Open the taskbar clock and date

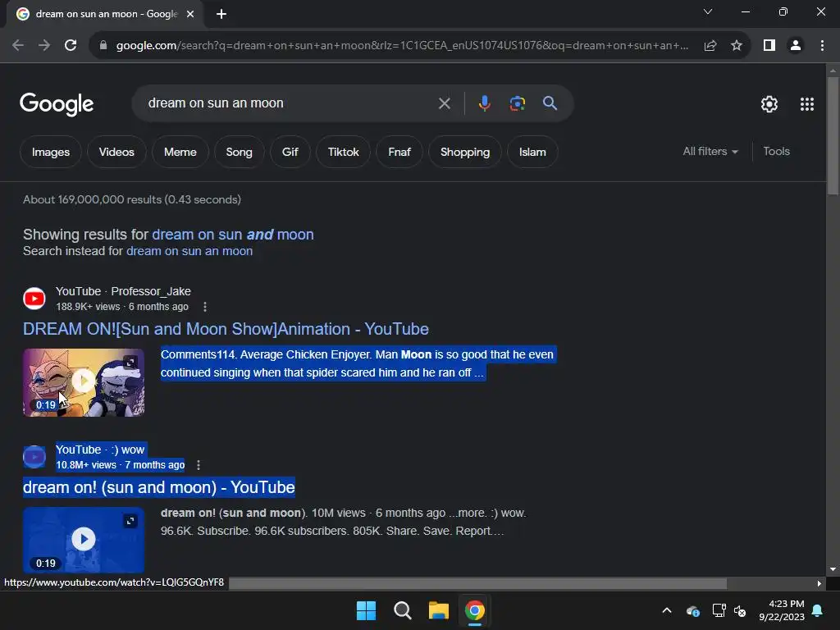(782, 610)
